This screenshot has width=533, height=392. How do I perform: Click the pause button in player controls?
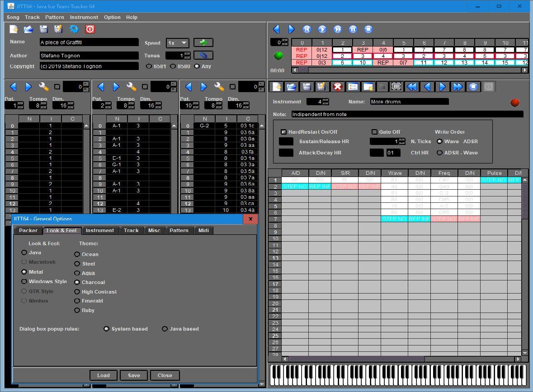pyautogui.click(x=353, y=29)
